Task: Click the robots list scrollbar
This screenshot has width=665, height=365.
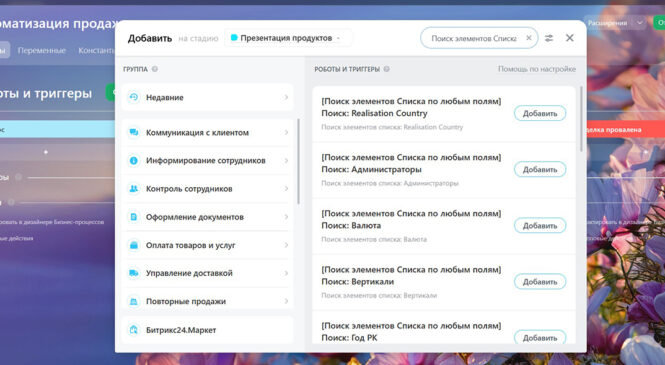Action: pyautogui.click(x=581, y=119)
